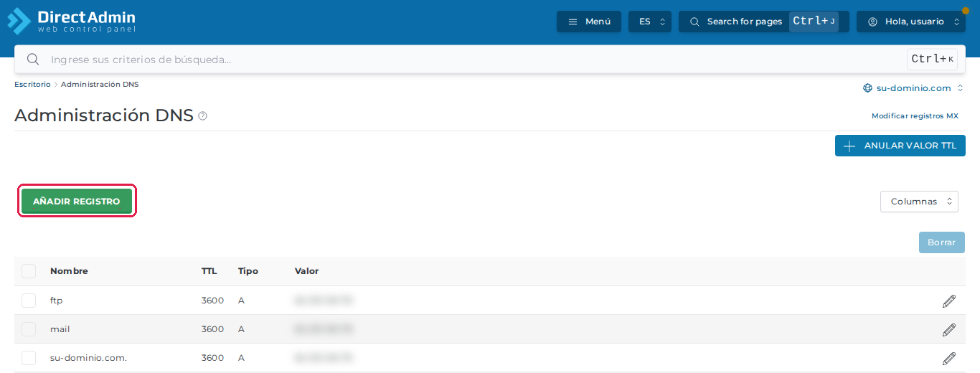The height and width of the screenshot is (373, 980).
Task: Check the mail record checkbox
Action: click(29, 329)
